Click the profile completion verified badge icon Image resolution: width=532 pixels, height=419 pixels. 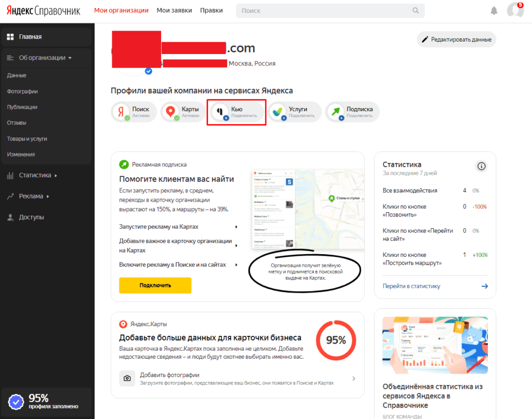[x=16, y=402]
